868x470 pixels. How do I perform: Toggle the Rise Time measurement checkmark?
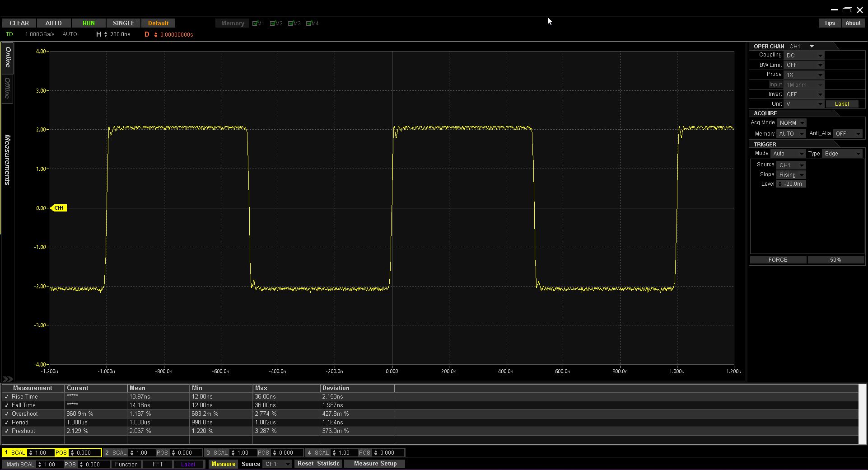(6, 397)
